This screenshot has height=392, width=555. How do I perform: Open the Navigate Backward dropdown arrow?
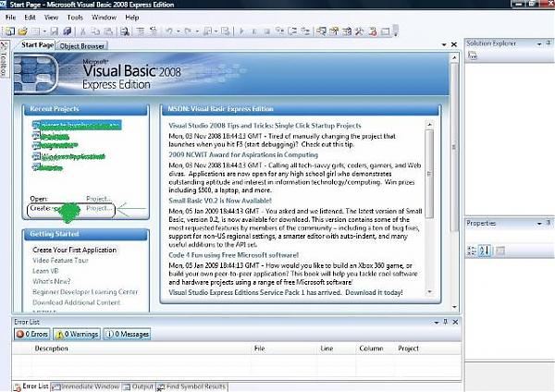point(216,31)
